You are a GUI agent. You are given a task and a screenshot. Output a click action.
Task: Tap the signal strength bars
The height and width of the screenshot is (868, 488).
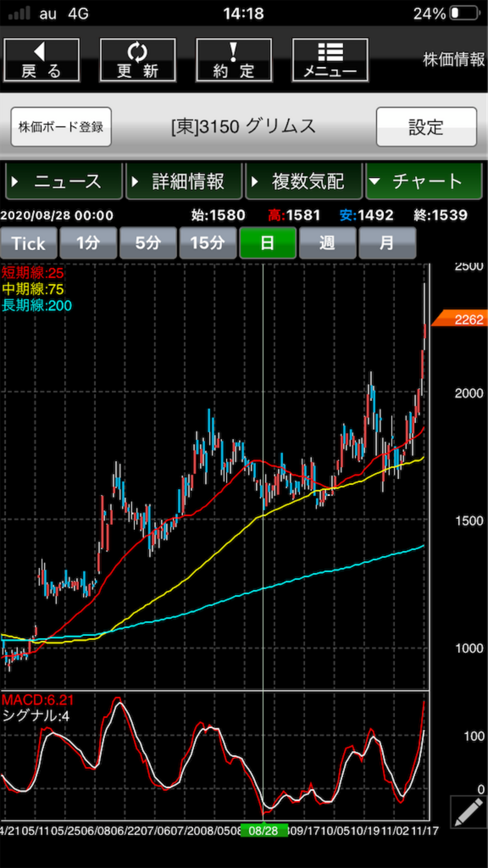[x=19, y=14]
